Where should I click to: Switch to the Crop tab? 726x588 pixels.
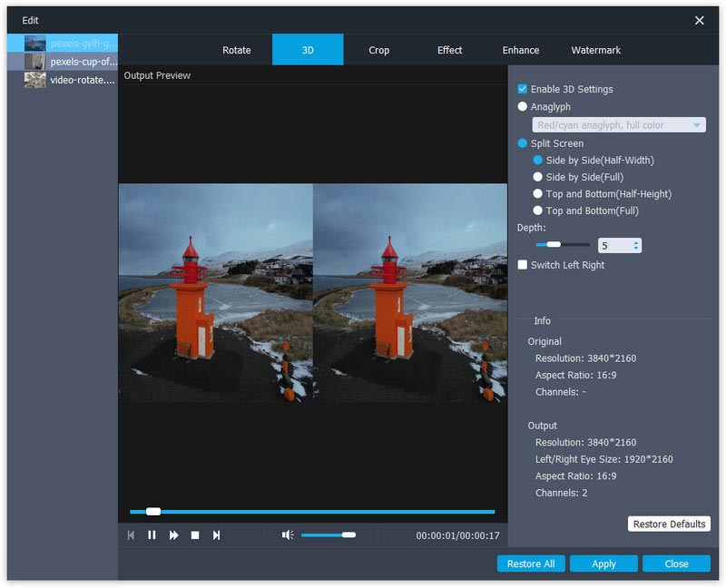[x=378, y=50]
